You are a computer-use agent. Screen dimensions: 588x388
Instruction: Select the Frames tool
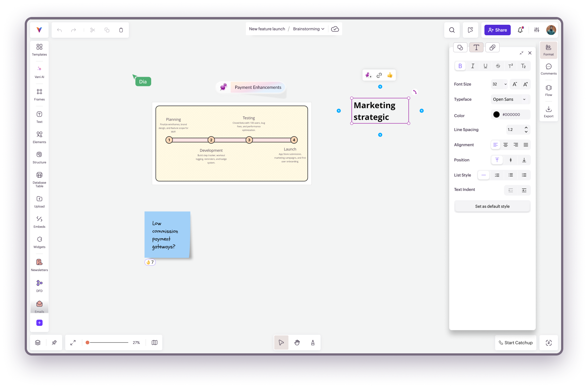pyautogui.click(x=39, y=95)
